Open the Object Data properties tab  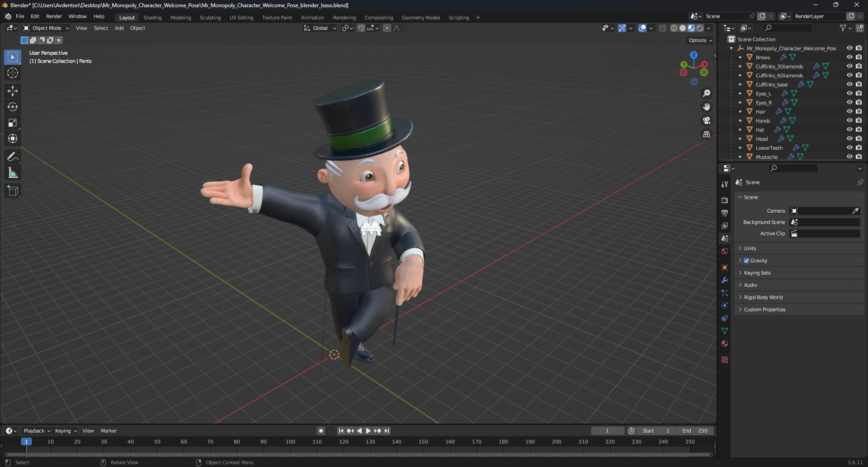725,331
